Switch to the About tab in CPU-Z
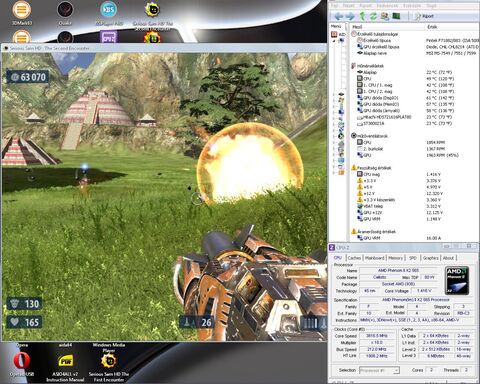 coord(448,258)
